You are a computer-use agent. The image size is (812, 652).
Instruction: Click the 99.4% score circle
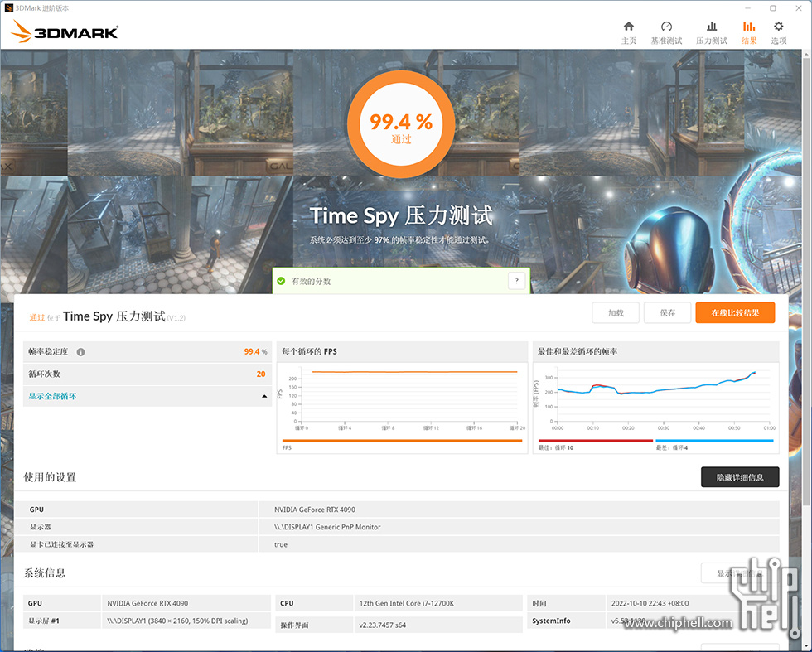click(x=401, y=124)
